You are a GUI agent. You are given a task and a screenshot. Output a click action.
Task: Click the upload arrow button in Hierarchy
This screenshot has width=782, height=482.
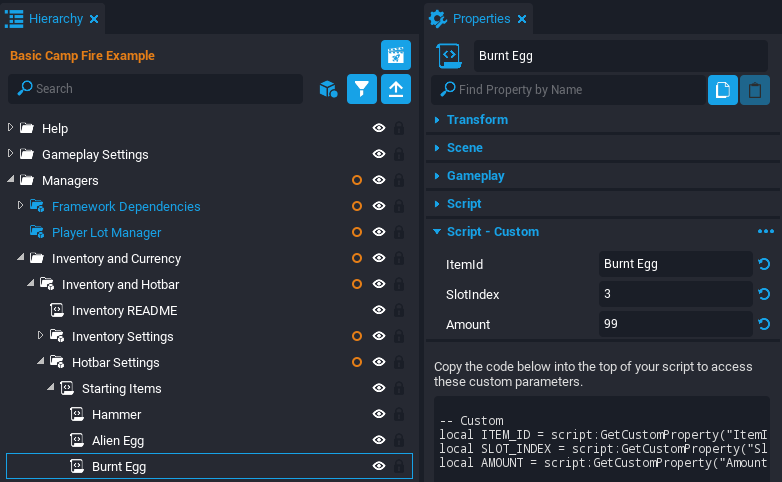[x=396, y=89]
